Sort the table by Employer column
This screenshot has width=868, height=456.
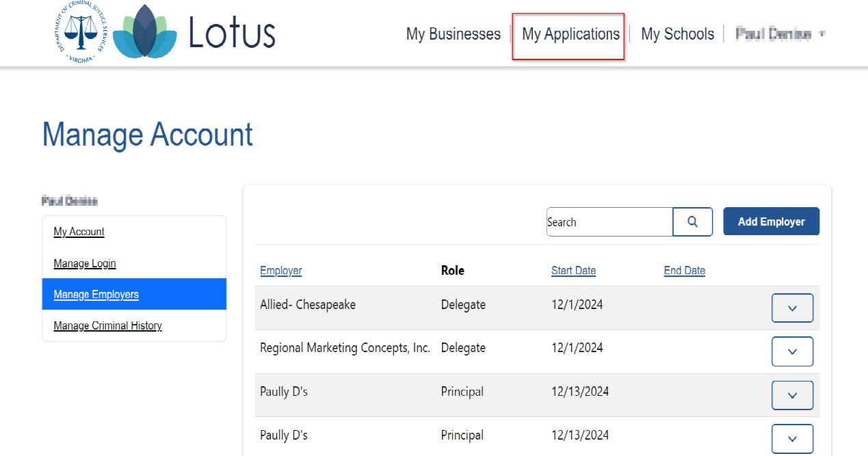coord(280,271)
